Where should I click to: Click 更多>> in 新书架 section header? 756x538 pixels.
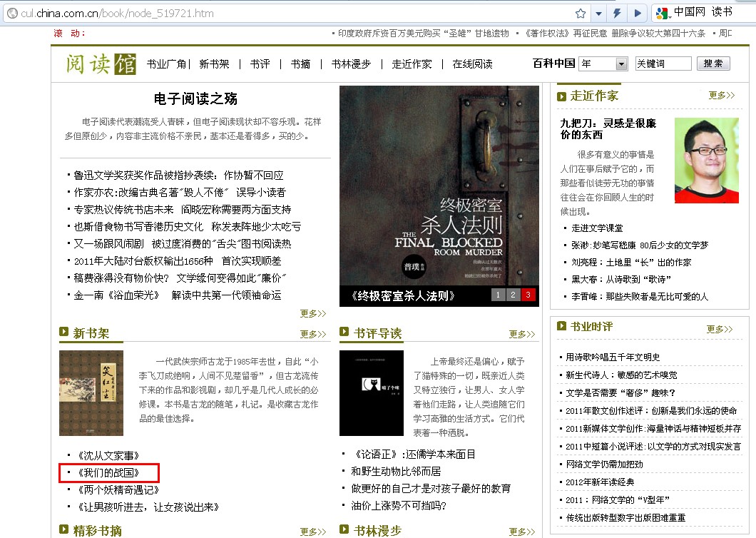point(313,334)
